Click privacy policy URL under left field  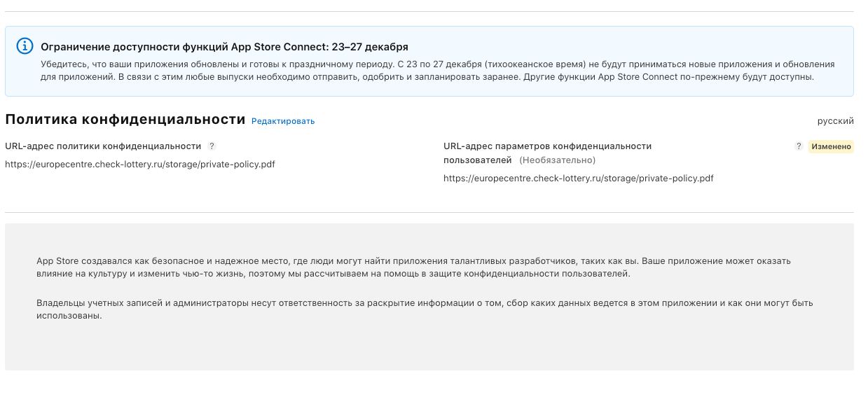click(x=140, y=165)
